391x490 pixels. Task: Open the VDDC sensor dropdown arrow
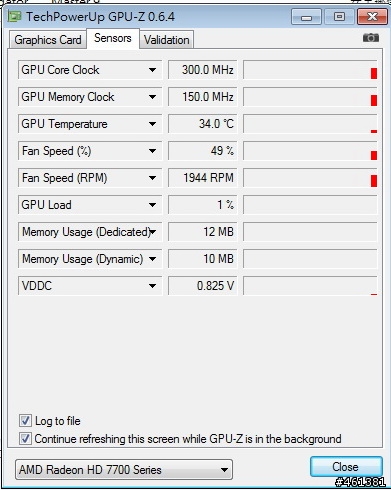click(x=152, y=286)
